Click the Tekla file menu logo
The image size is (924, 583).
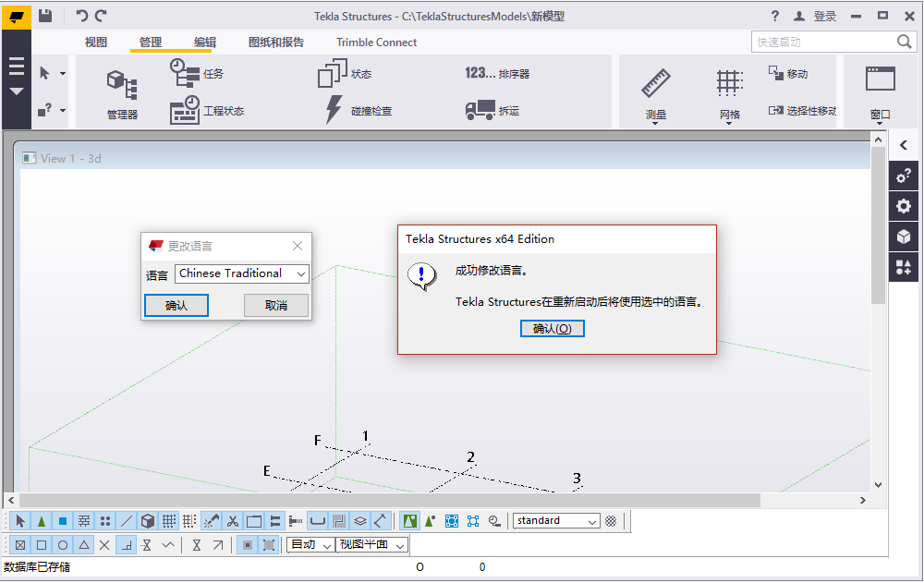[x=17, y=16]
